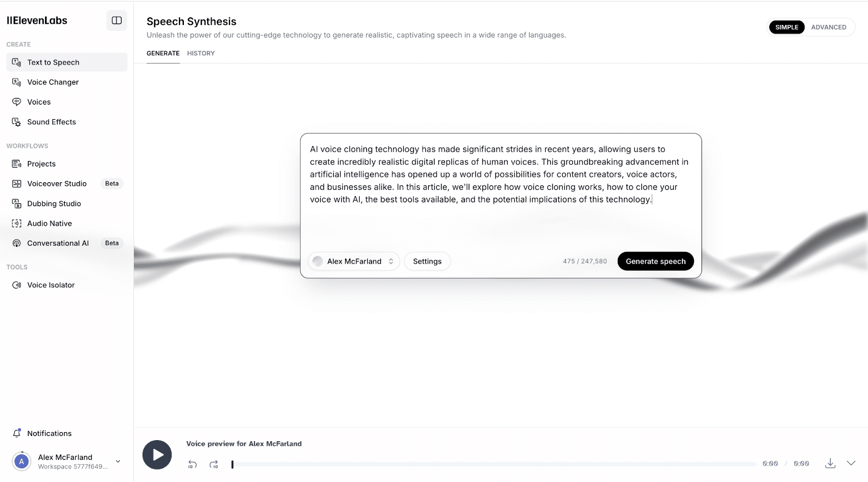Screen dimensions: 868x482
Task: Switch to the History tab
Action: coord(201,53)
